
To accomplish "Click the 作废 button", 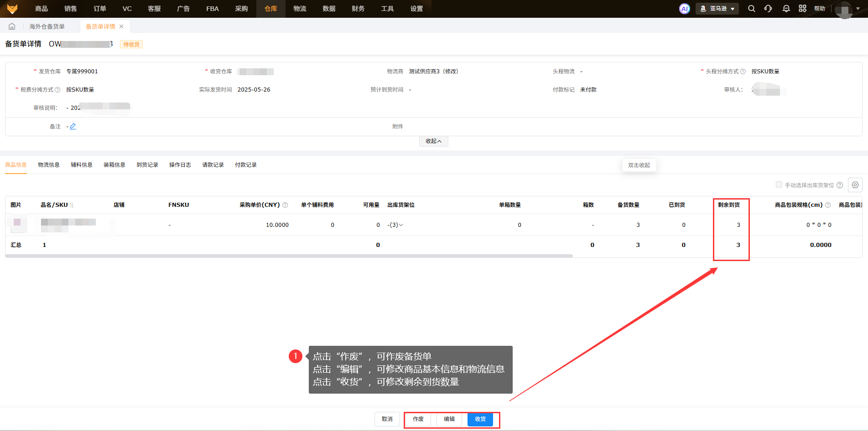I will [x=418, y=419].
